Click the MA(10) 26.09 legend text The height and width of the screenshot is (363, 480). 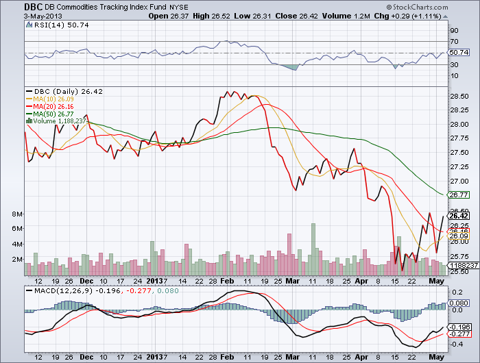53,99
